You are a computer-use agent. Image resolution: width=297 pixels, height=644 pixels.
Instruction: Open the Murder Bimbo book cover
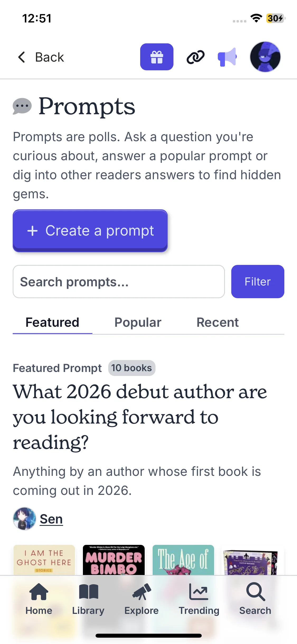114,560
